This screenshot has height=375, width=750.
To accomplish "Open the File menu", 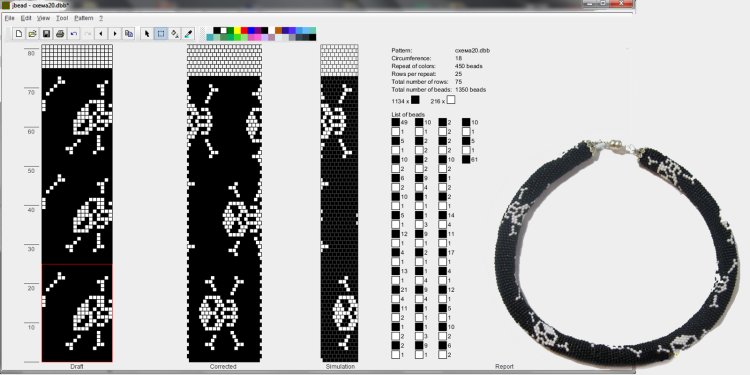I will click(x=10, y=18).
